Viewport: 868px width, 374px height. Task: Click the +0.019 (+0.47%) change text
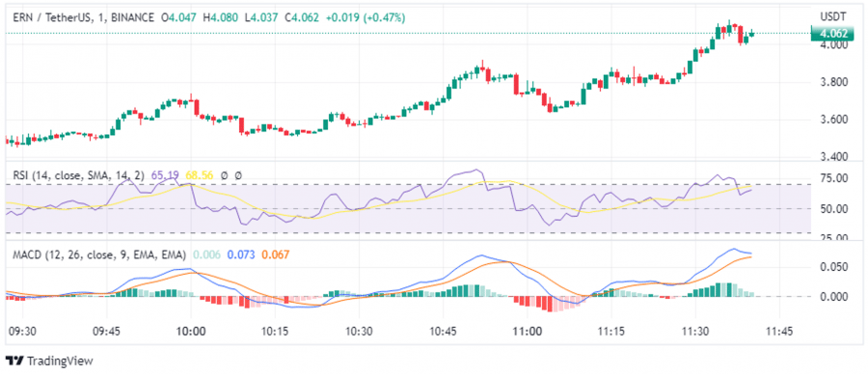click(366, 17)
